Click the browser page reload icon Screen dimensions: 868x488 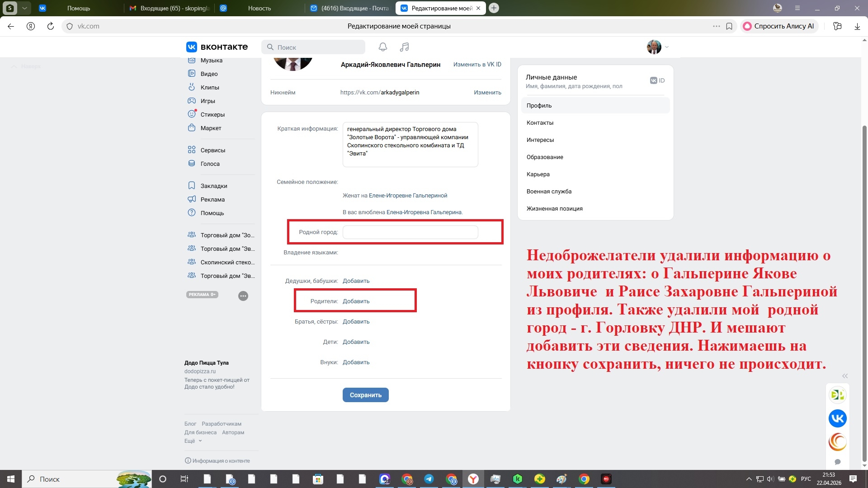(x=51, y=26)
